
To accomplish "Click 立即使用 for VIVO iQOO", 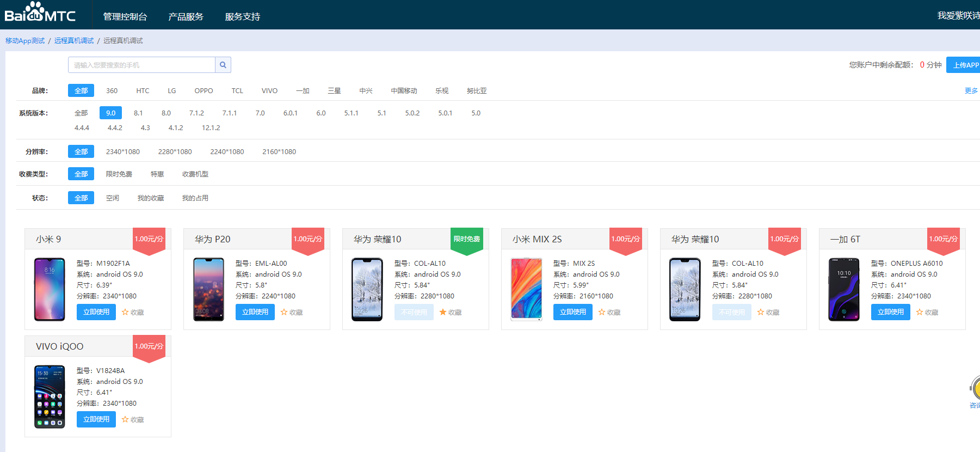I will (x=96, y=419).
